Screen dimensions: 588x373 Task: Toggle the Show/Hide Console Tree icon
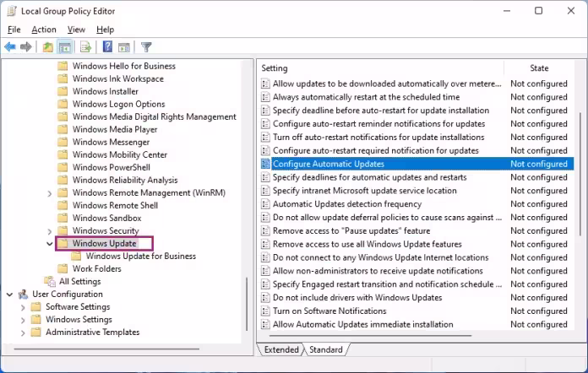pos(65,47)
